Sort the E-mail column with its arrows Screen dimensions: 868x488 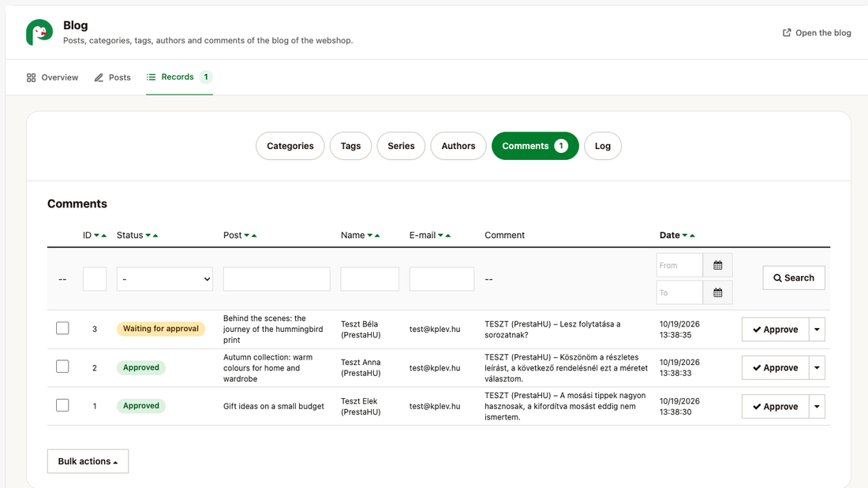coord(444,235)
